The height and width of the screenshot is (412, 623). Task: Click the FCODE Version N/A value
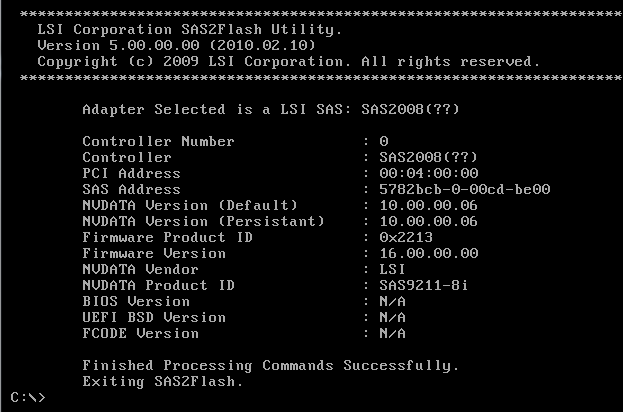(392, 333)
